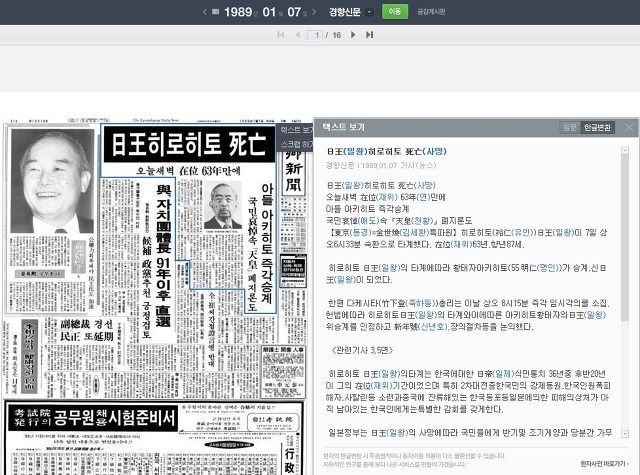Click the 죽하등 link in the article text
Screen dimensions: 640x475
[420, 303]
